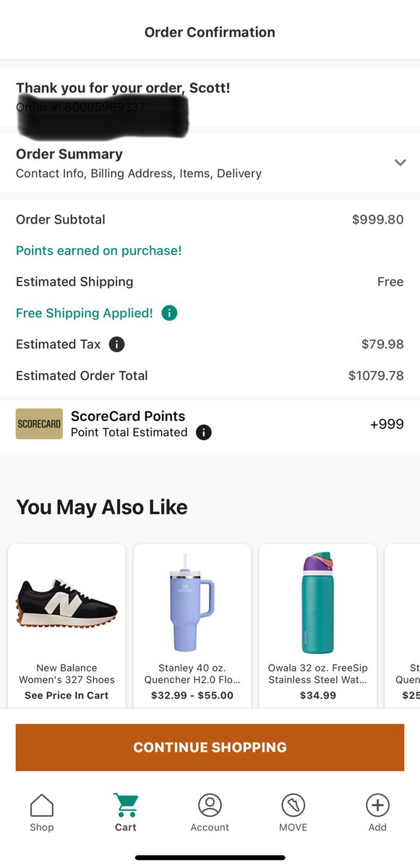Viewport: 420px width, 868px height.
Task: Expand the Order Summary chevron
Action: pyautogui.click(x=400, y=163)
